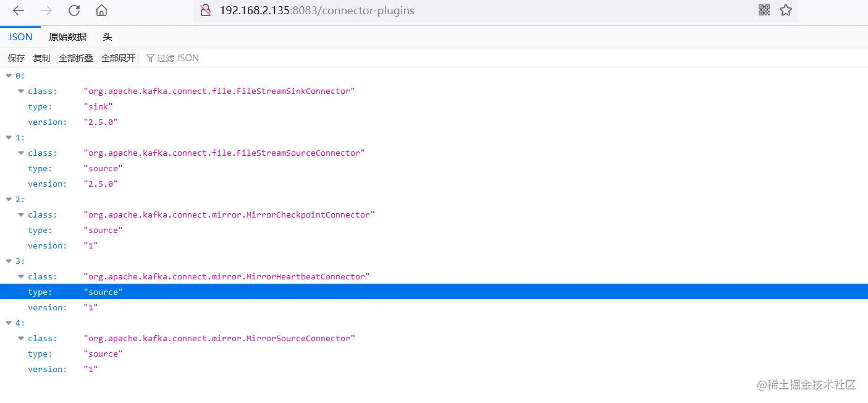Collapse array item 1
Viewport: 868px width, 403px height.
(9, 137)
